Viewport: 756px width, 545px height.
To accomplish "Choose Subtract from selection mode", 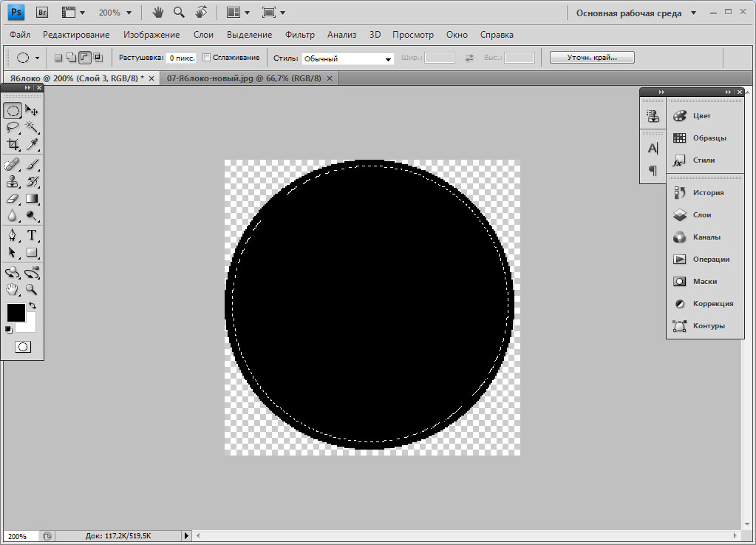I will [85, 58].
